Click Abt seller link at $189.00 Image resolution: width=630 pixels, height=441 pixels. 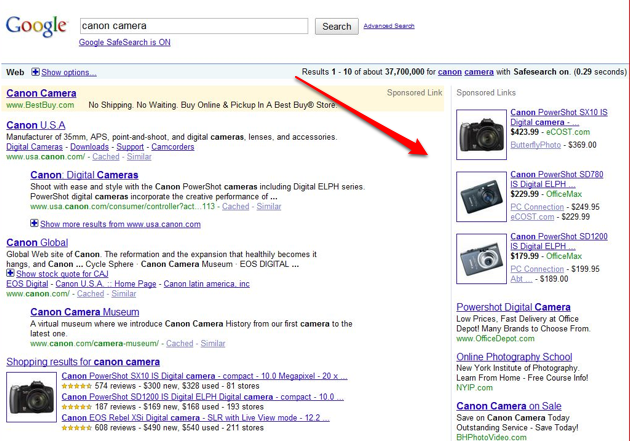click(521, 279)
